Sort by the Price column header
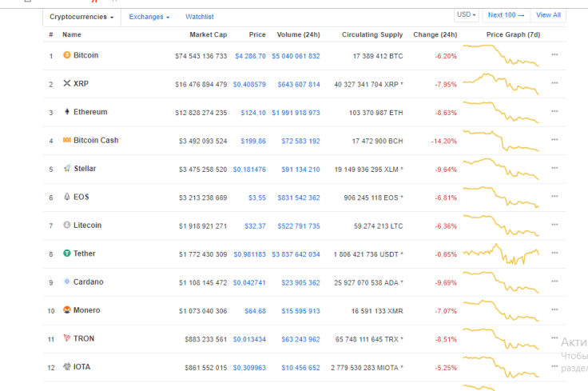Screen dimensions: 588x391 [257, 34]
